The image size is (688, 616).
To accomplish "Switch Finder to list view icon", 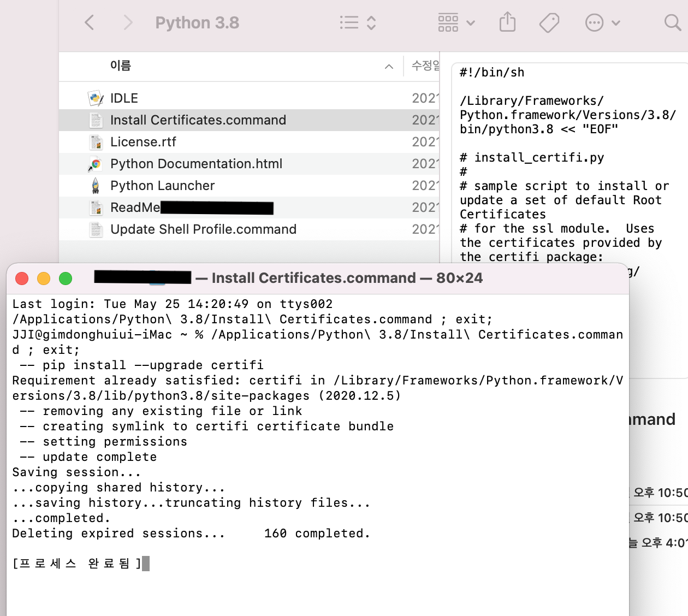I will (349, 22).
